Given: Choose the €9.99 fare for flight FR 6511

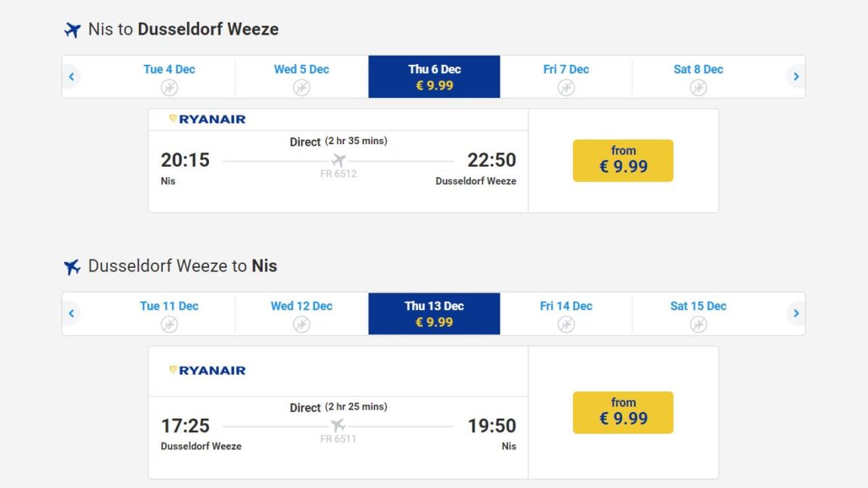Looking at the screenshot, I should 623,413.
